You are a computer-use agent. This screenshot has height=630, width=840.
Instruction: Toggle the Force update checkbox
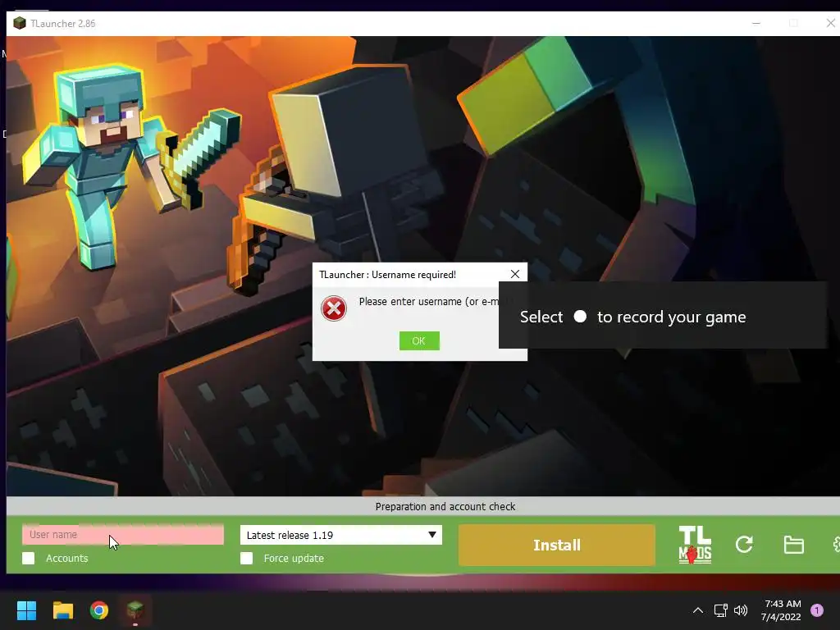246,558
